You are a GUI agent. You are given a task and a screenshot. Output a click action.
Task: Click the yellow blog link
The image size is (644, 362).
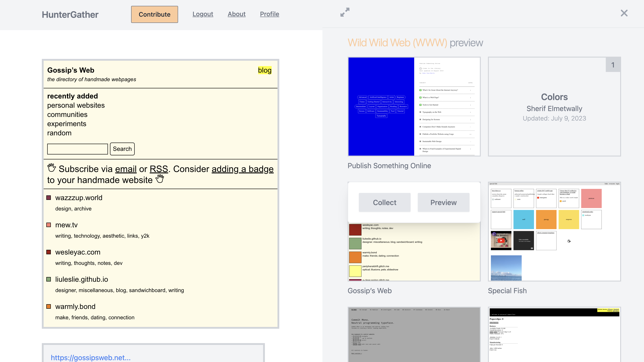click(264, 70)
